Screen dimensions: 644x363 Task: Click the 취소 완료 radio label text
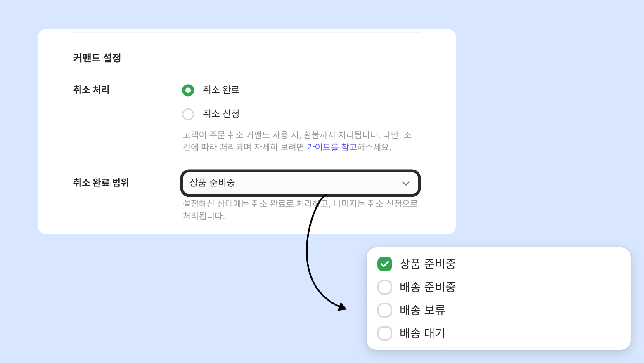coord(221,90)
